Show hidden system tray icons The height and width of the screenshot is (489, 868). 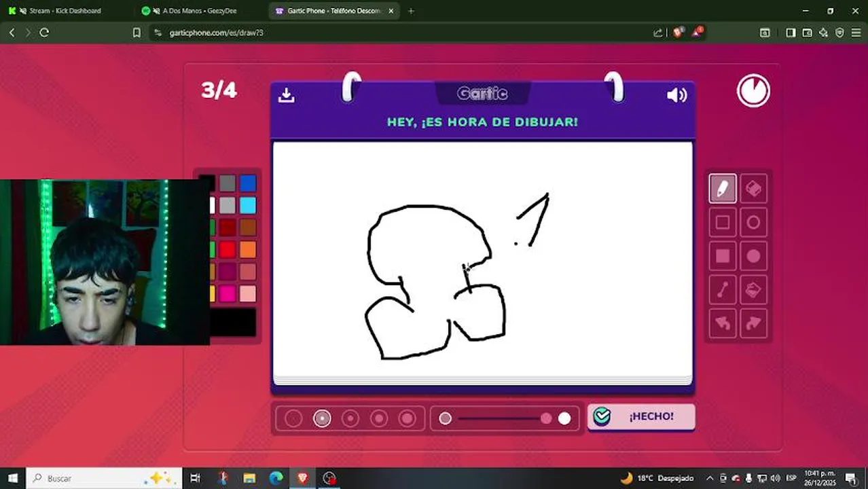point(710,478)
